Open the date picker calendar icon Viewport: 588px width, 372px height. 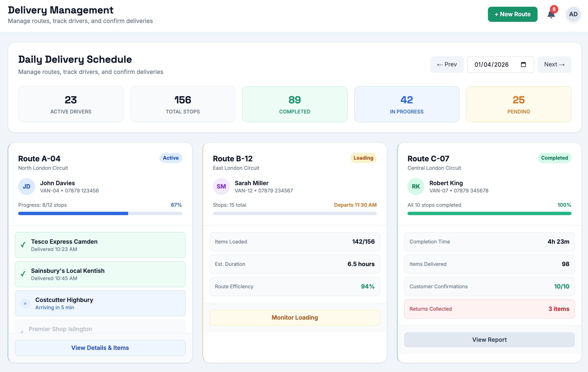tap(523, 65)
